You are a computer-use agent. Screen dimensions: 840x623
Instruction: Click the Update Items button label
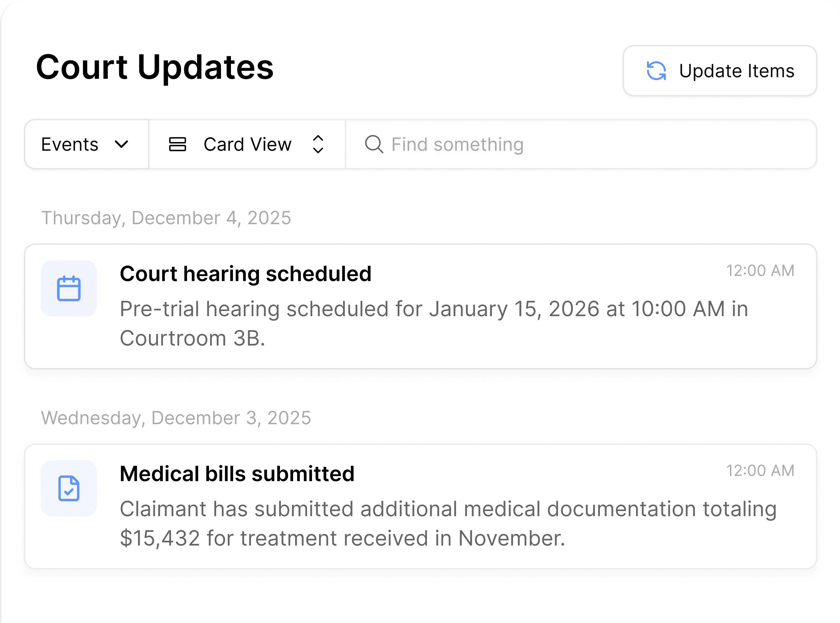(x=736, y=71)
